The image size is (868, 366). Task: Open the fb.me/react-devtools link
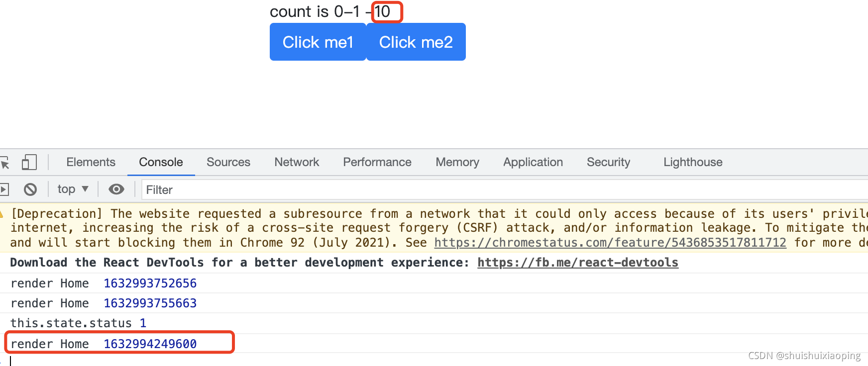click(578, 263)
